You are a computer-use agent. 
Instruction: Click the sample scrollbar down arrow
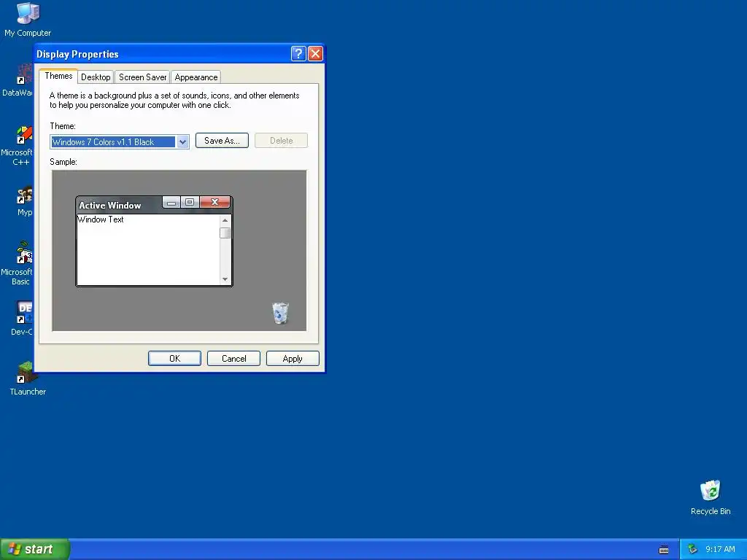(225, 279)
